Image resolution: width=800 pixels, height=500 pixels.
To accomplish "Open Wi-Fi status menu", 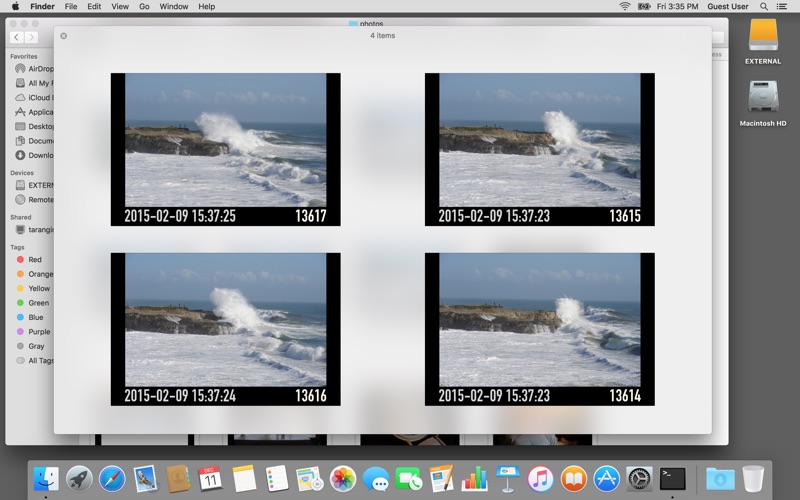I will pyautogui.click(x=625, y=6).
